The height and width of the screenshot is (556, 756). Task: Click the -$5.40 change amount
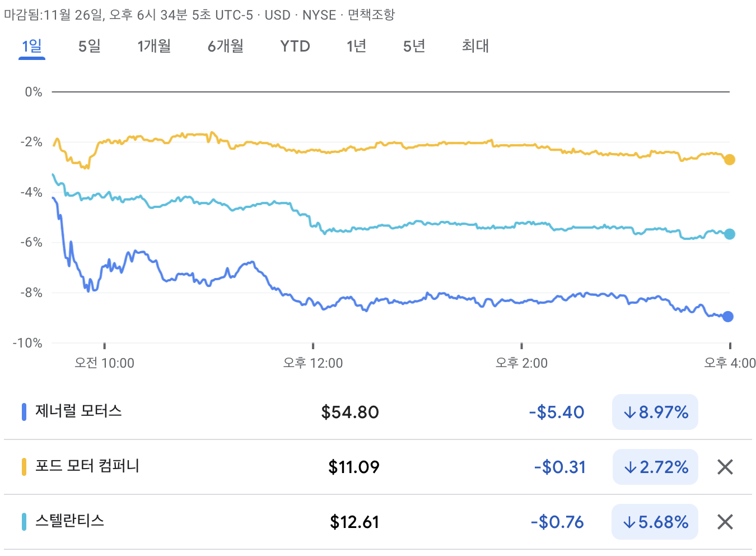557,412
